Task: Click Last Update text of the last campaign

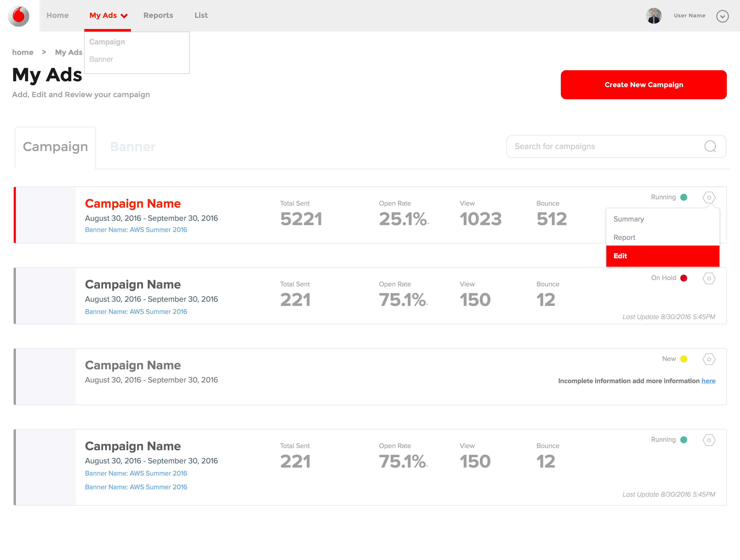Action: pos(669,495)
